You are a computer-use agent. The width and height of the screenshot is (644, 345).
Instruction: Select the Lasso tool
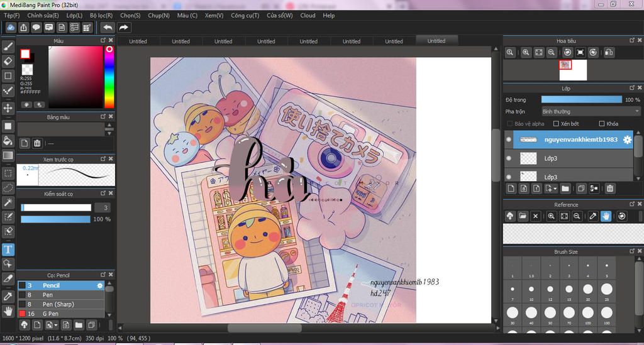click(8, 188)
